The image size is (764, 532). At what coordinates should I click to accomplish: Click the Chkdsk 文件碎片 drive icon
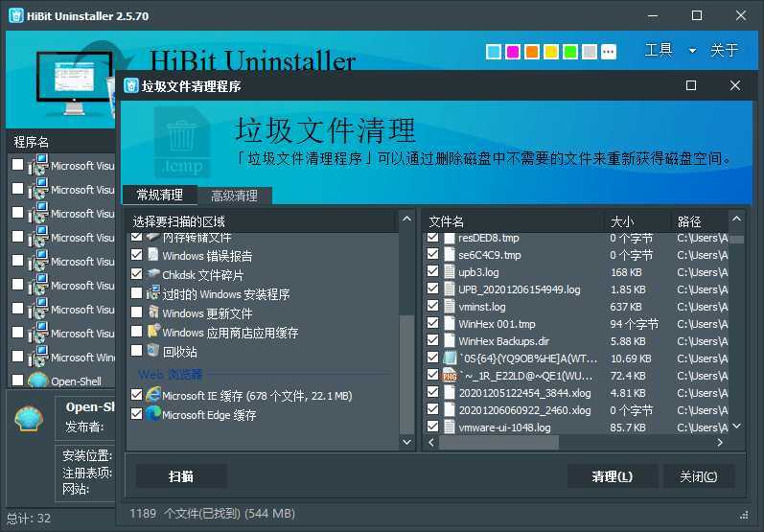[153, 274]
